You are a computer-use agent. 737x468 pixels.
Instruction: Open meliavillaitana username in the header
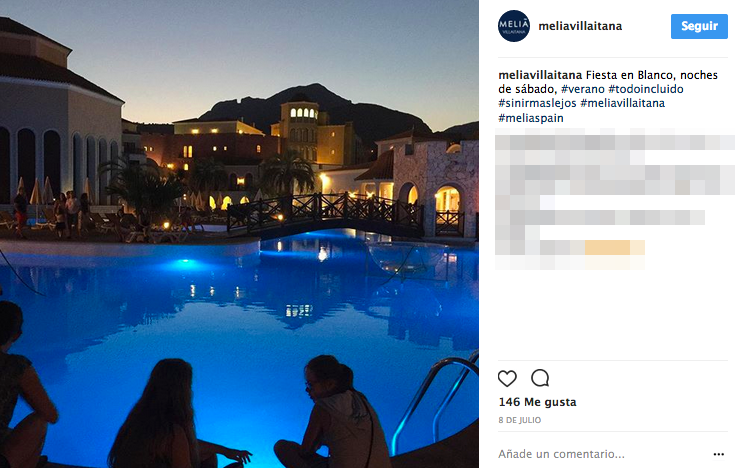[x=580, y=26]
